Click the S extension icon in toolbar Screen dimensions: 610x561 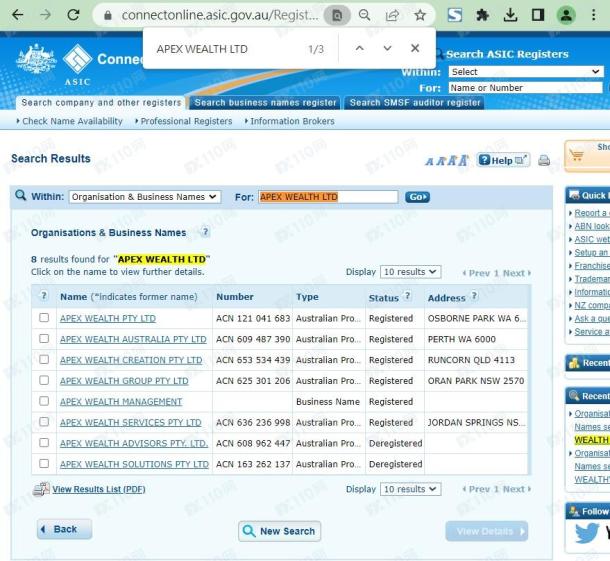(x=455, y=15)
